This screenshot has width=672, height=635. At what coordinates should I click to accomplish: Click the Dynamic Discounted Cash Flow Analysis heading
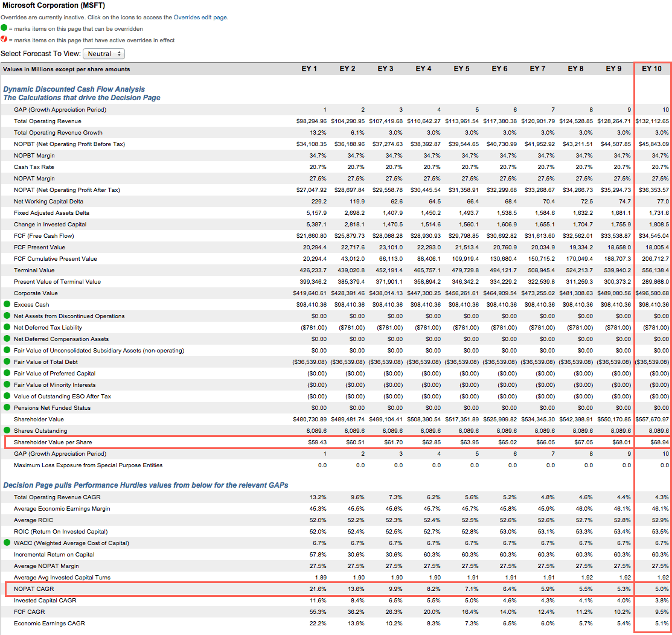(x=74, y=89)
